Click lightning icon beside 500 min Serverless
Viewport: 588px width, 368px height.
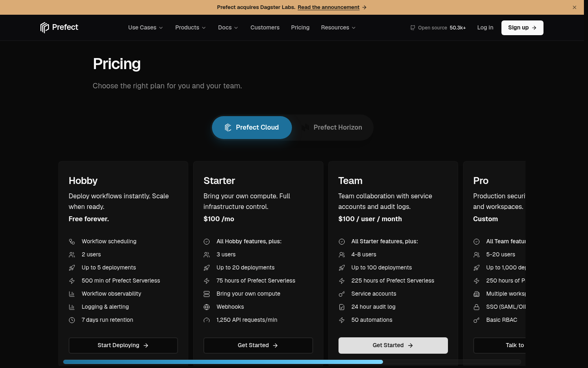coord(72,281)
